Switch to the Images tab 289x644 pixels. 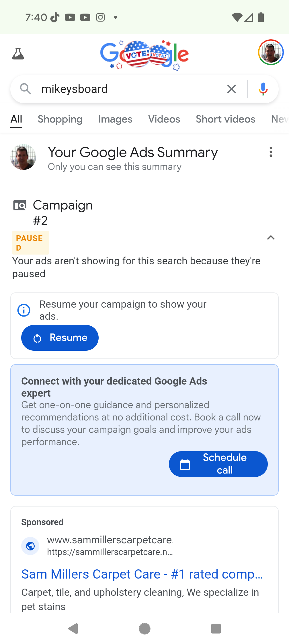pos(115,119)
